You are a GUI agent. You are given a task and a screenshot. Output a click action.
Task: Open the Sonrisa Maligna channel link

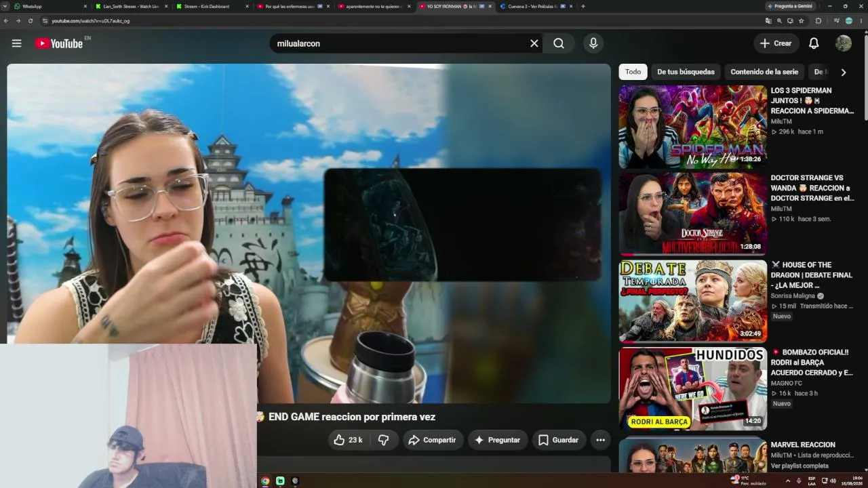click(x=793, y=296)
